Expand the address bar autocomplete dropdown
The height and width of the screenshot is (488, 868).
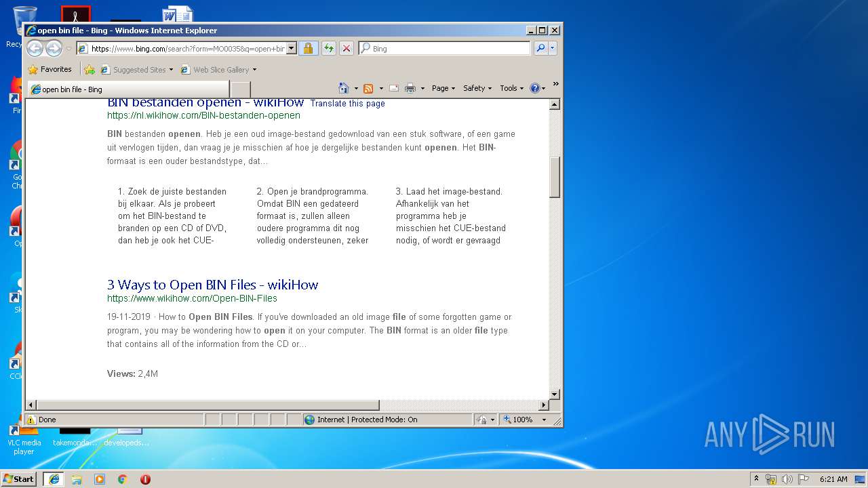[292, 49]
